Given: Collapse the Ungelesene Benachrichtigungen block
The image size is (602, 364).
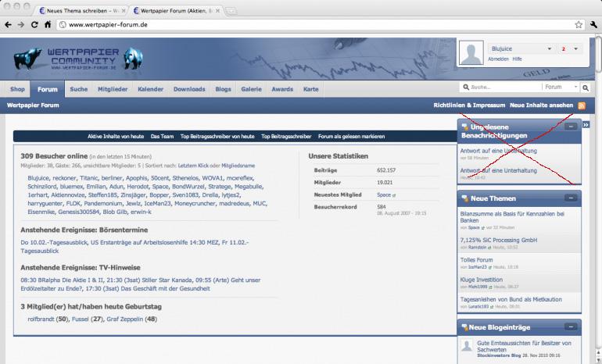Looking at the screenshot, I should [x=571, y=127].
